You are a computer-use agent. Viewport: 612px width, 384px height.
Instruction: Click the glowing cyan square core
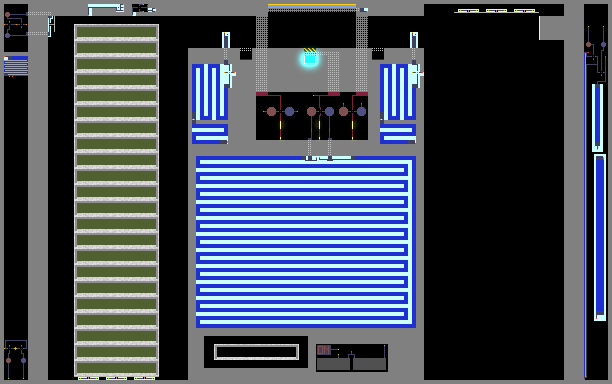tap(310, 59)
